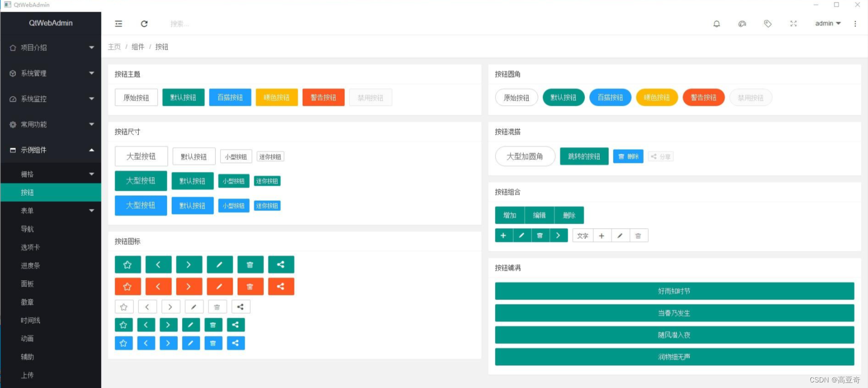Click the orange share icon button
868x388 pixels.
pyautogui.click(x=281, y=286)
